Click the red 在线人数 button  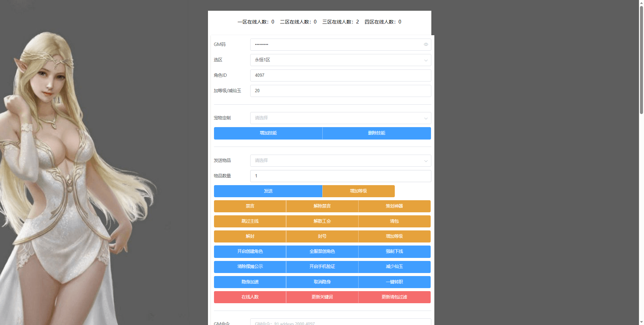[250, 297]
